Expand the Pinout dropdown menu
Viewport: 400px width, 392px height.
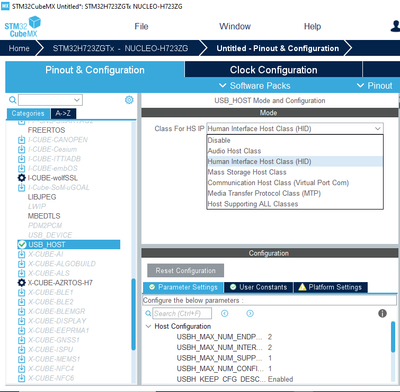pyautogui.click(x=375, y=86)
